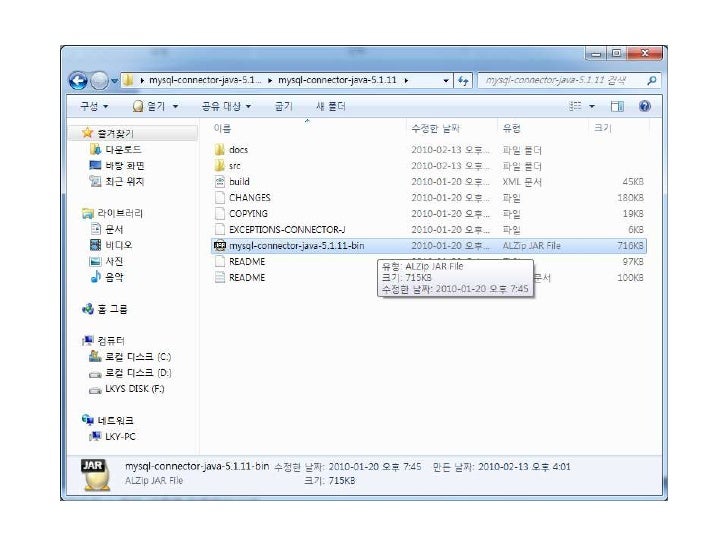
Task: Expand the address bar history dropdown
Action: (446, 81)
